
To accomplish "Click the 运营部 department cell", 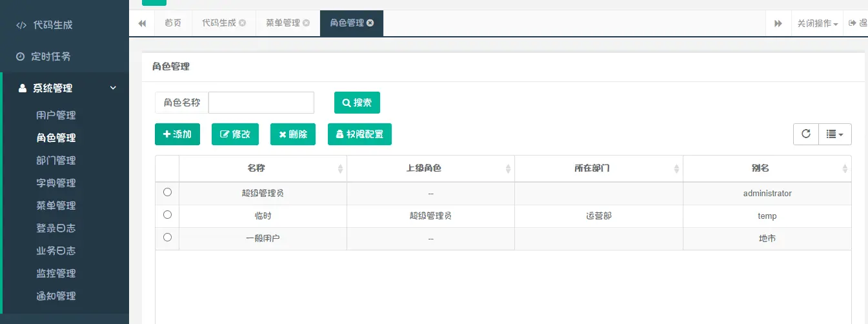I will click(599, 216).
